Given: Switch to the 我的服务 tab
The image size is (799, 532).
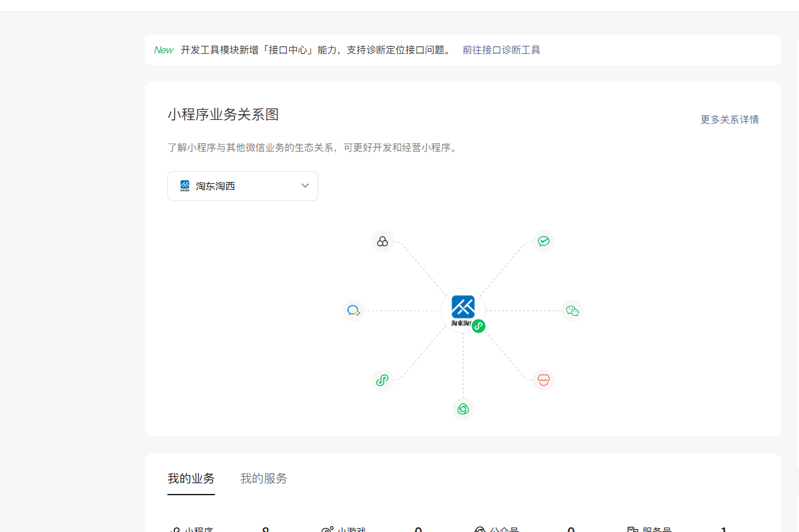Looking at the screenshot, I should (x=264, y=479).
